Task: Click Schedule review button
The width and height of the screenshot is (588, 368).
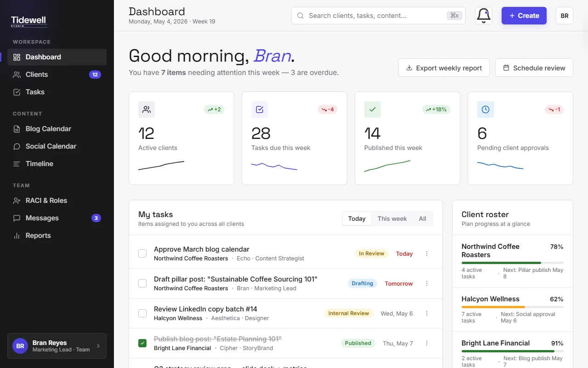Action: (x=534, y=68)
